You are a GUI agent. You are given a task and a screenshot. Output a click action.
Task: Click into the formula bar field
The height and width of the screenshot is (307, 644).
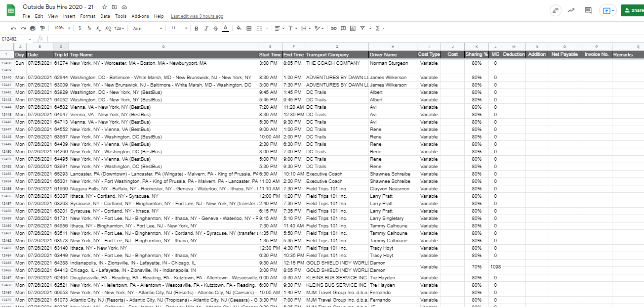(x=346, y=39)
